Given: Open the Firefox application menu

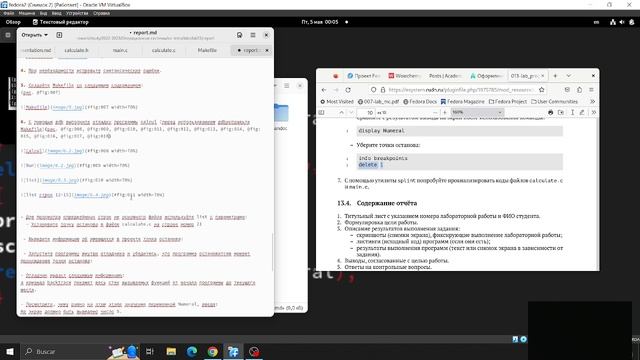Looking at the screenshot, I should tap(591, 90).
